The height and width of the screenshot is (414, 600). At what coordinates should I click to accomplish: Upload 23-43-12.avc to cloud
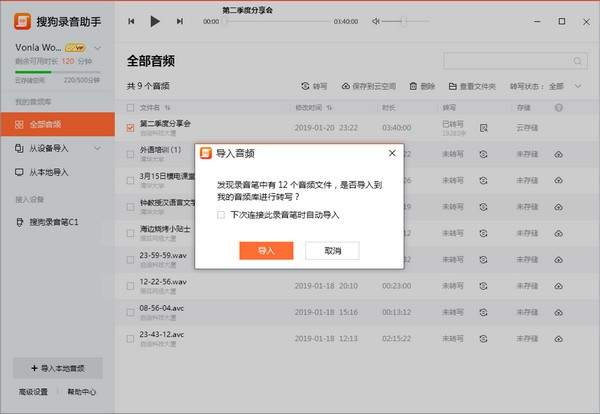[559, 339]
